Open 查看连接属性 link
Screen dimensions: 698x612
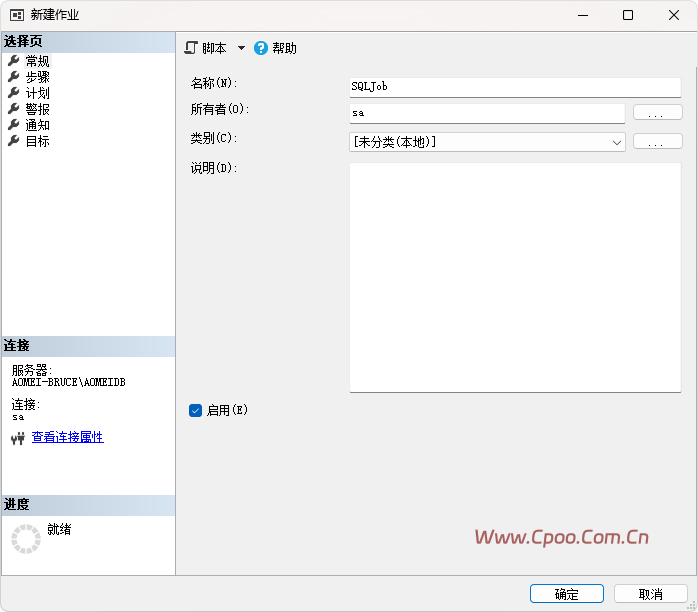pyautogui.click(x=68, y=437)
